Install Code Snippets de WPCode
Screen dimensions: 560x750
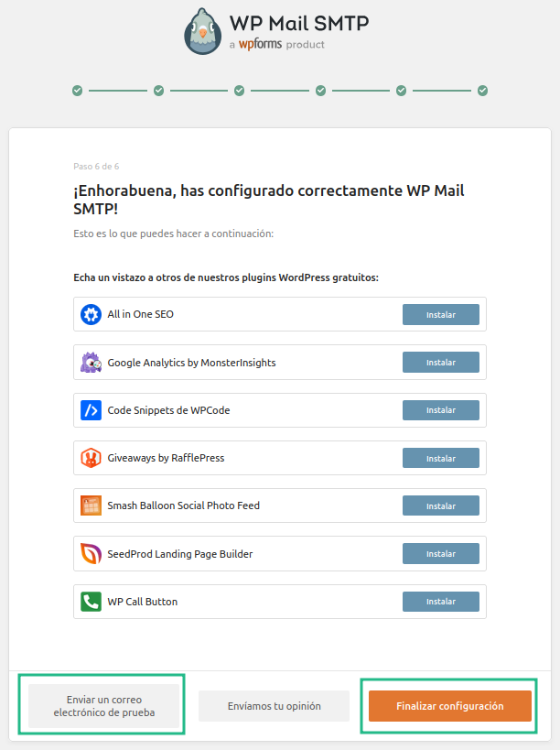[441, 410]
